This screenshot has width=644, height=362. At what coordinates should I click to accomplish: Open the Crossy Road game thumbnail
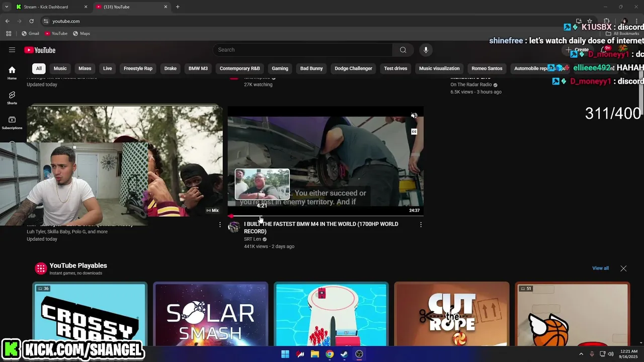90,314
